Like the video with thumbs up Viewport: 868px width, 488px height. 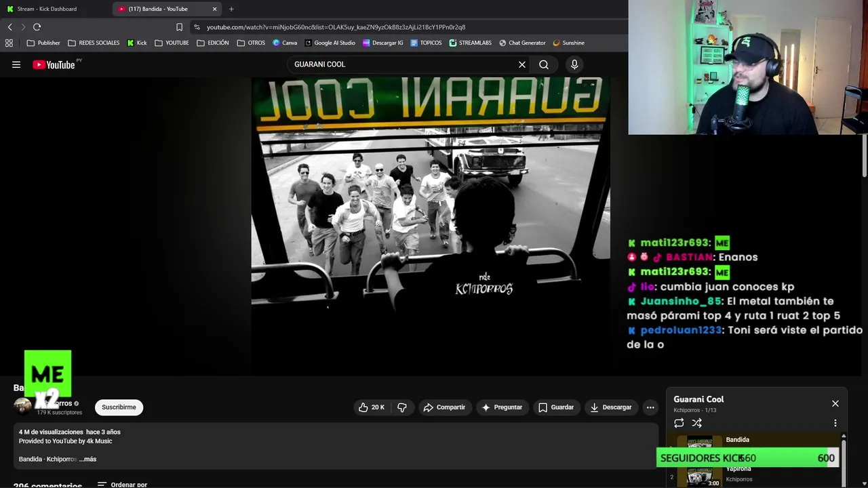[371, 407]
